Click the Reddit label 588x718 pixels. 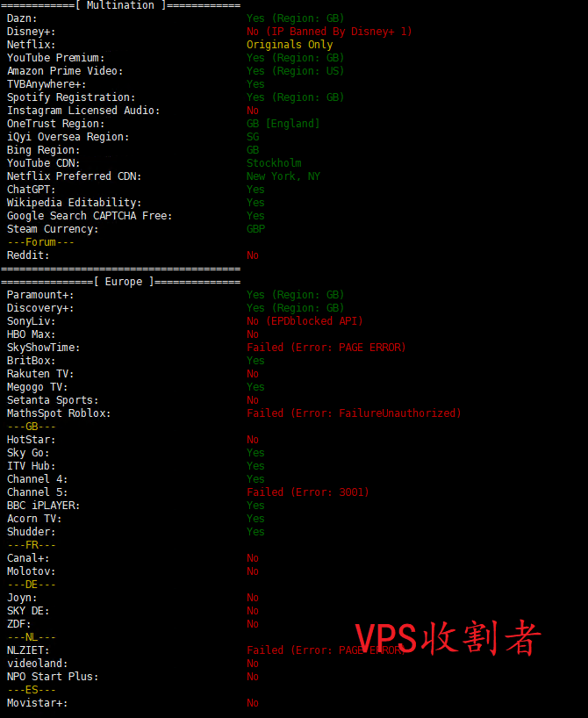28,255
